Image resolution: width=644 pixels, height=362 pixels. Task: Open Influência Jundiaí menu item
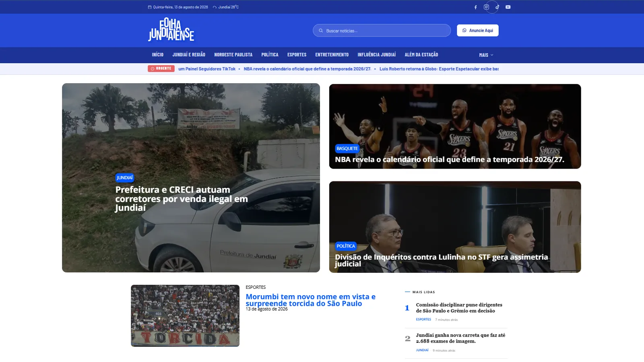(x=376, y=55)
